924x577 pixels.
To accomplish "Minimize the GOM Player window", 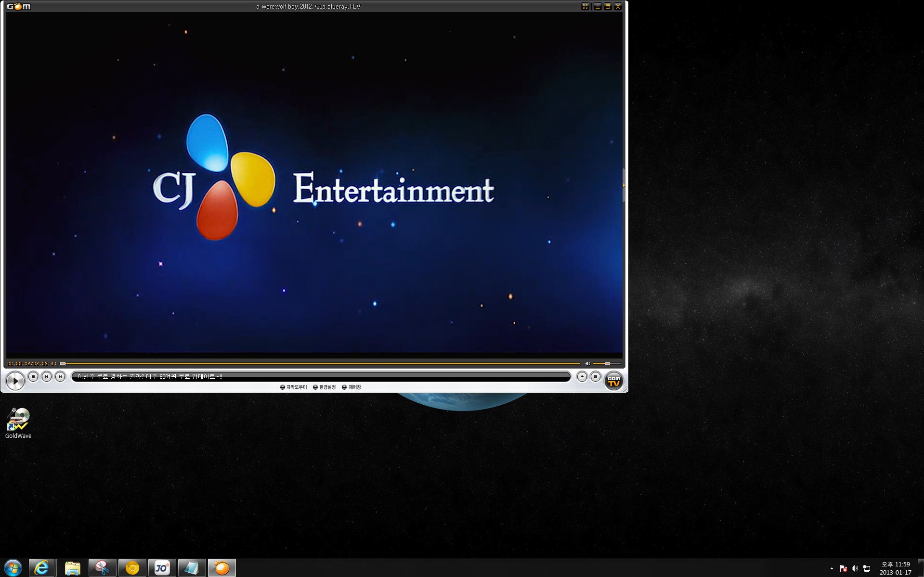I will pyautogui.click(x=598, y=6).
